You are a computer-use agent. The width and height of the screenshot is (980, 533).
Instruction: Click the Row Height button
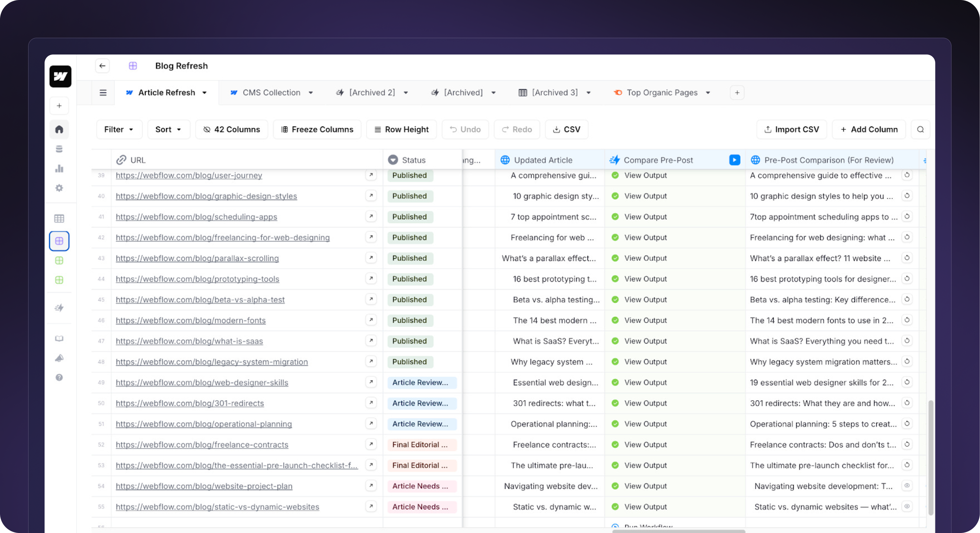coord(401,129)
